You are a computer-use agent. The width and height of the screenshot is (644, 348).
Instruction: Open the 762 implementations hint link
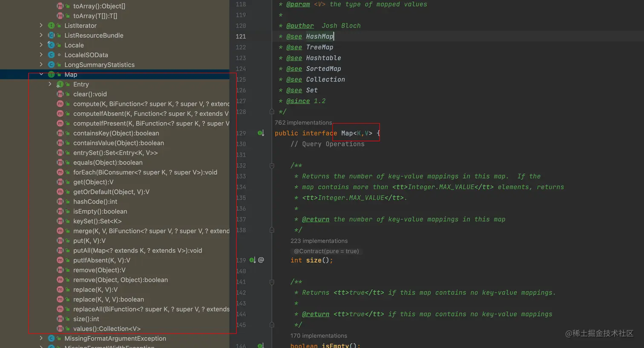pyautogui.click(x=303, y=123)
